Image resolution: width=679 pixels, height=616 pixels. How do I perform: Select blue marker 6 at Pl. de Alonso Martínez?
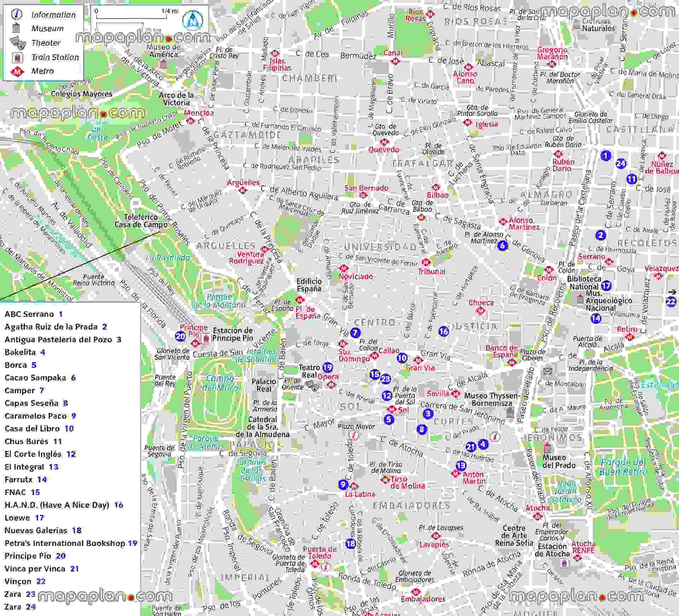click(x=502, y=245)
